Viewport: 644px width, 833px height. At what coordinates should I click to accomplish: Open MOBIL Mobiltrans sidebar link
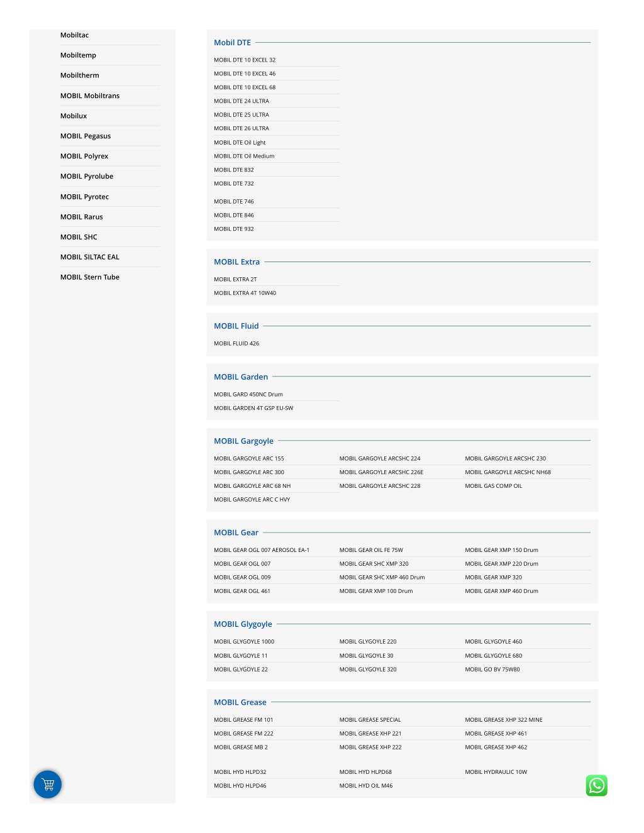coord(90,96)
